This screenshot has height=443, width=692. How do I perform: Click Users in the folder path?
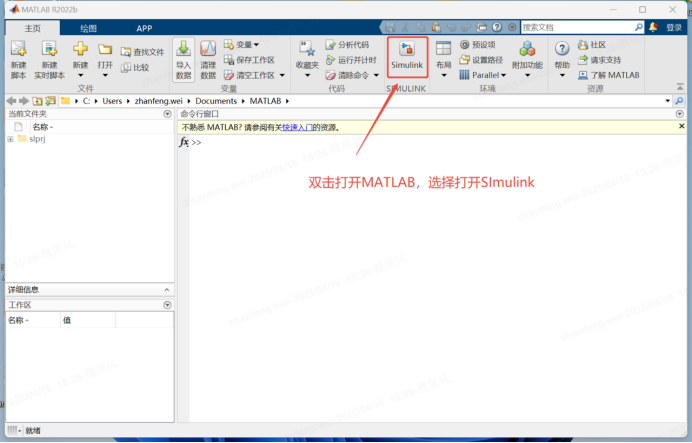pyautogui.click(x=112, y=101)
